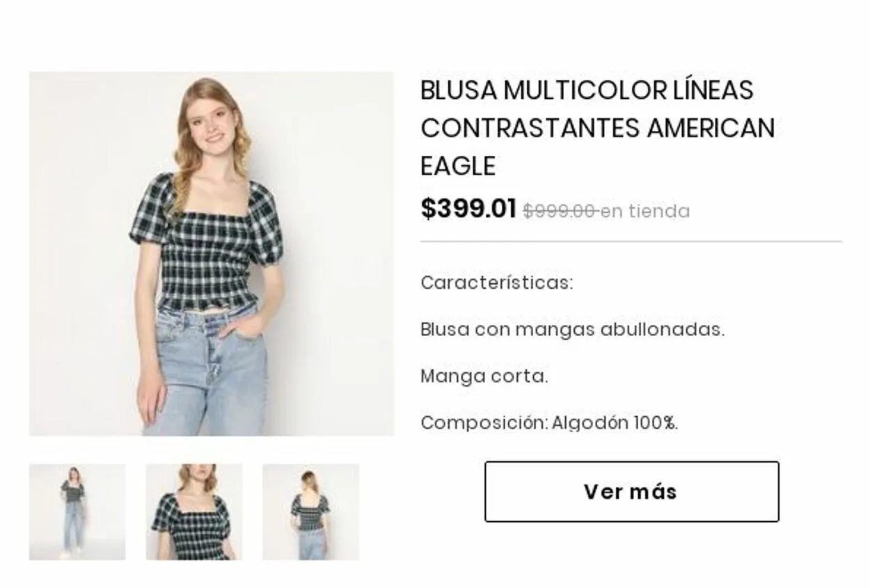This screenshot has height=588, width=870.
Task: Click the blouse product title heading
Action: pyautogui.click(x=598, y=128)
